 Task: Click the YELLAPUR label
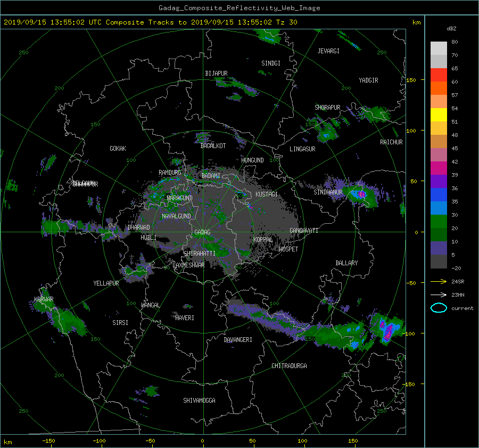coord(106,283)
